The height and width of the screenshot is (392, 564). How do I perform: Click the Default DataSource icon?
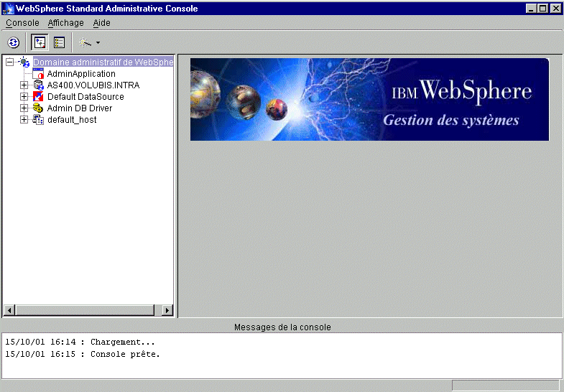(38, 96)
